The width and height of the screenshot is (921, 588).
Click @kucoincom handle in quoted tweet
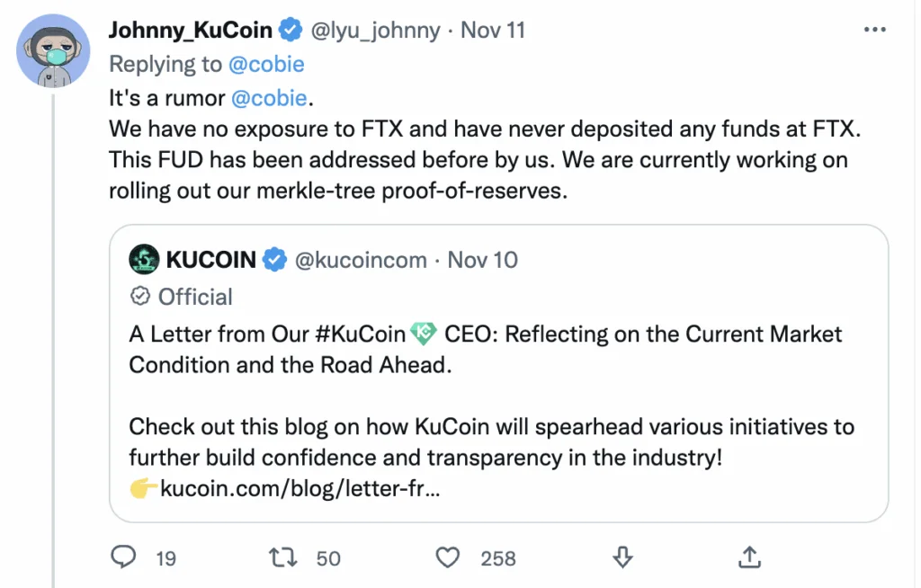[360, 259]
